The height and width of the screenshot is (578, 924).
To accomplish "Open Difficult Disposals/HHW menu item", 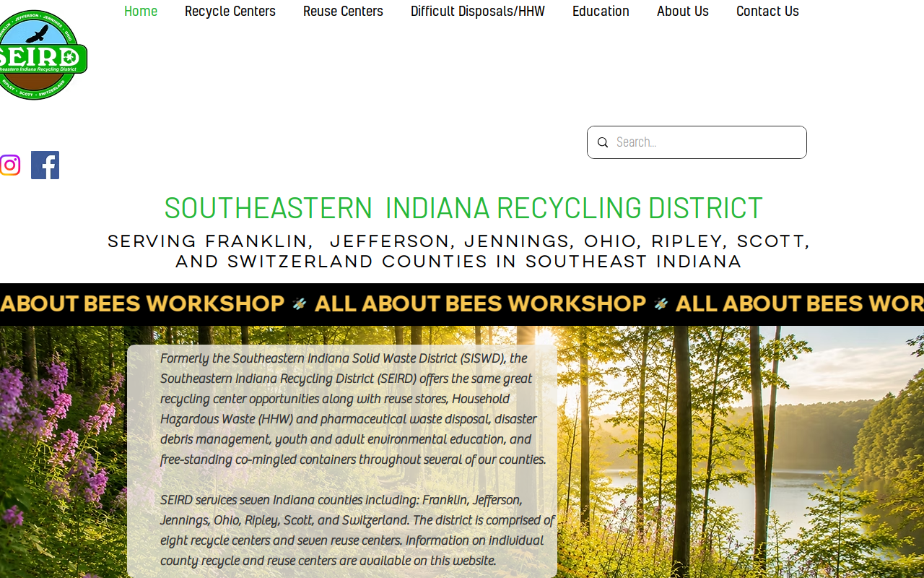I will 478,12.
